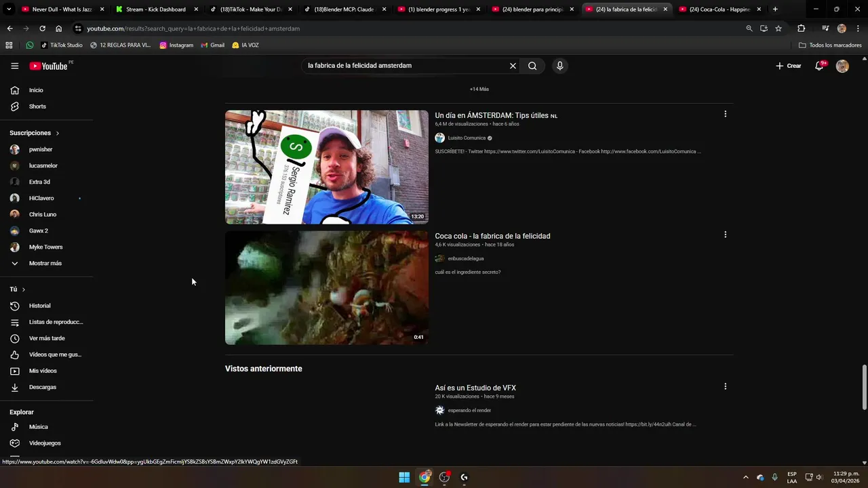Click Chrome in the taskbar
Image resolution: width=868 pixels, height=488 pixels.
point(425,477)
